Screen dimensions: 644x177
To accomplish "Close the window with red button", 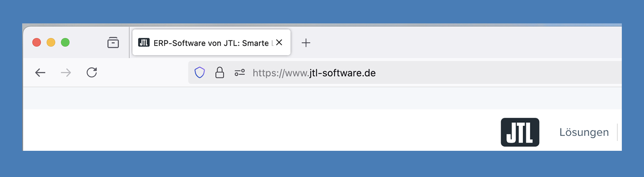I will click(x=37, y=42).
